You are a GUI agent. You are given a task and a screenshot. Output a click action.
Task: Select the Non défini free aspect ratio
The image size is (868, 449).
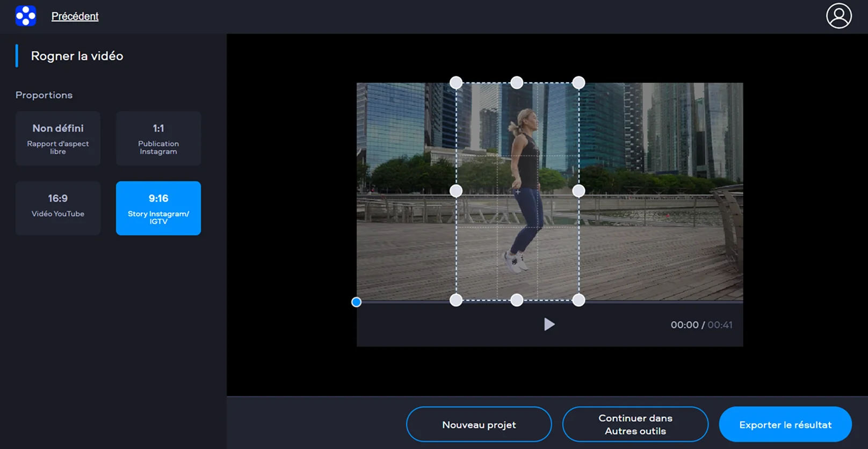click(58, 139)
